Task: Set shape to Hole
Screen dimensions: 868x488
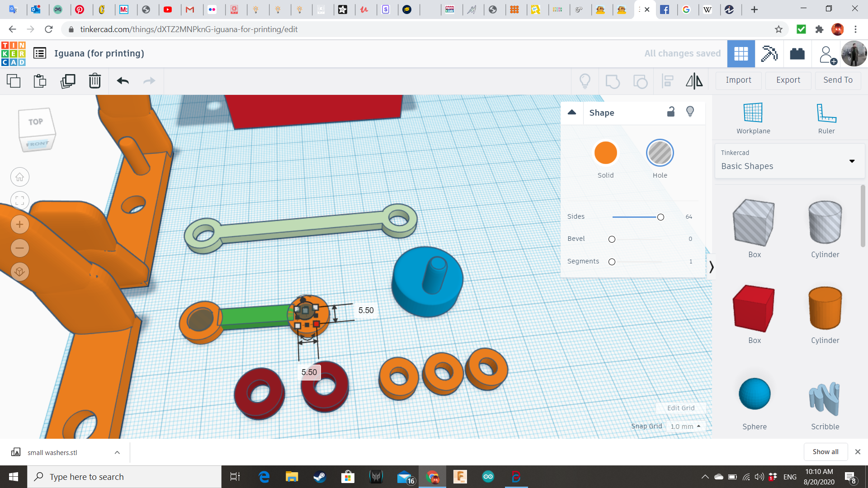Action: pos(660,153)
